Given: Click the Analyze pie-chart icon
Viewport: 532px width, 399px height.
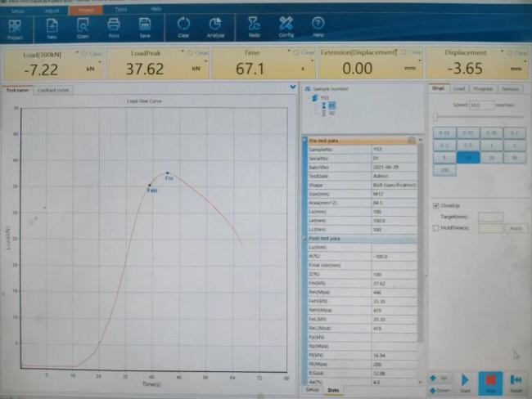Looking at the screenshot, I should pos(215,28).
